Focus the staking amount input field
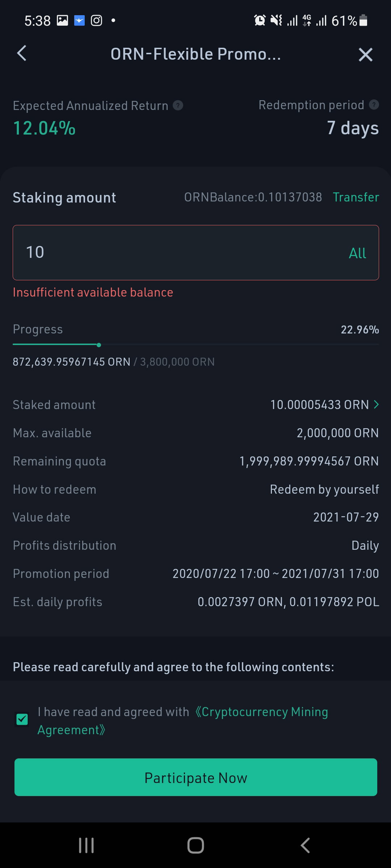 point(196,252)
